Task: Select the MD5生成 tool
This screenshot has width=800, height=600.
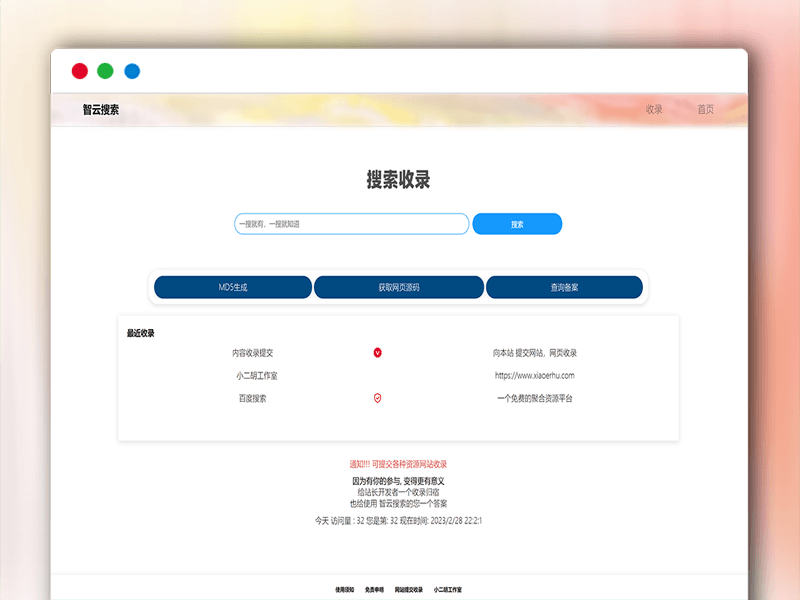Action: (x=232, y=287)
